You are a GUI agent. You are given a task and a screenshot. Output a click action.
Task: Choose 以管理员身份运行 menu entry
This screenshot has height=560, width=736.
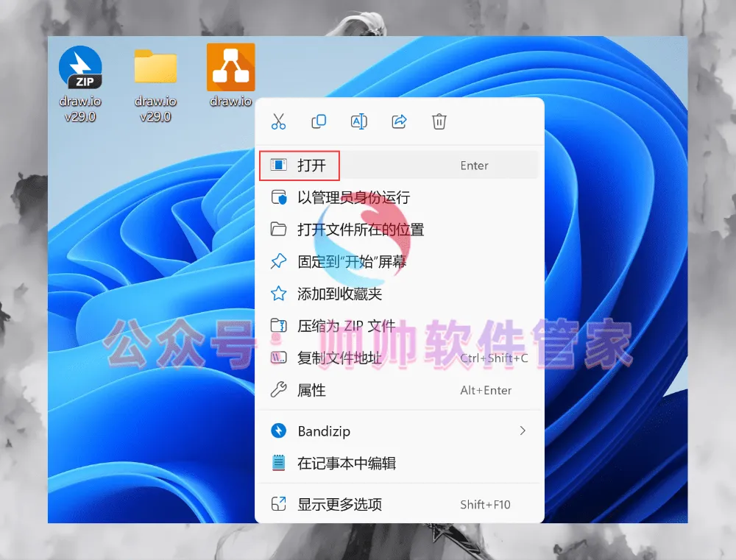pyautogui.click(x=398, y=197)
